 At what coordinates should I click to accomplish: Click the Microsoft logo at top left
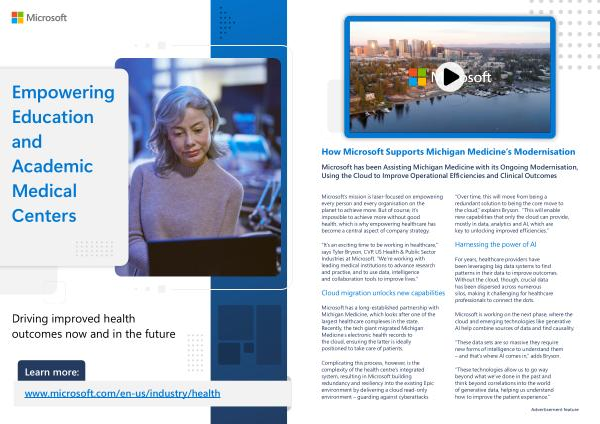[x=39, y=18]
